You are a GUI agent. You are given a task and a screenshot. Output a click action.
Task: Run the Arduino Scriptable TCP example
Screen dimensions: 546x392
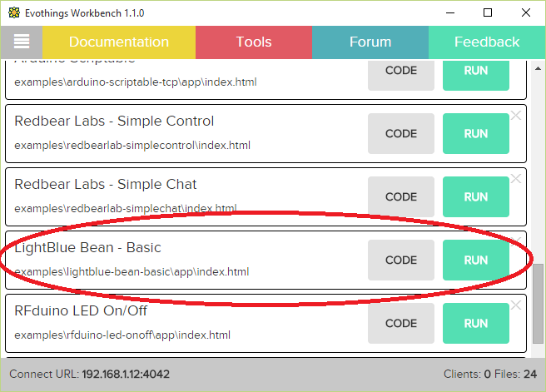476,72
